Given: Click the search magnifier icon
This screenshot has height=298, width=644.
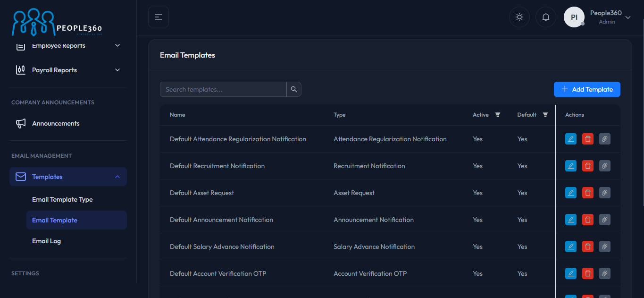Looking at the screenshot, I should pyautogui.click(x=293, y=89).
